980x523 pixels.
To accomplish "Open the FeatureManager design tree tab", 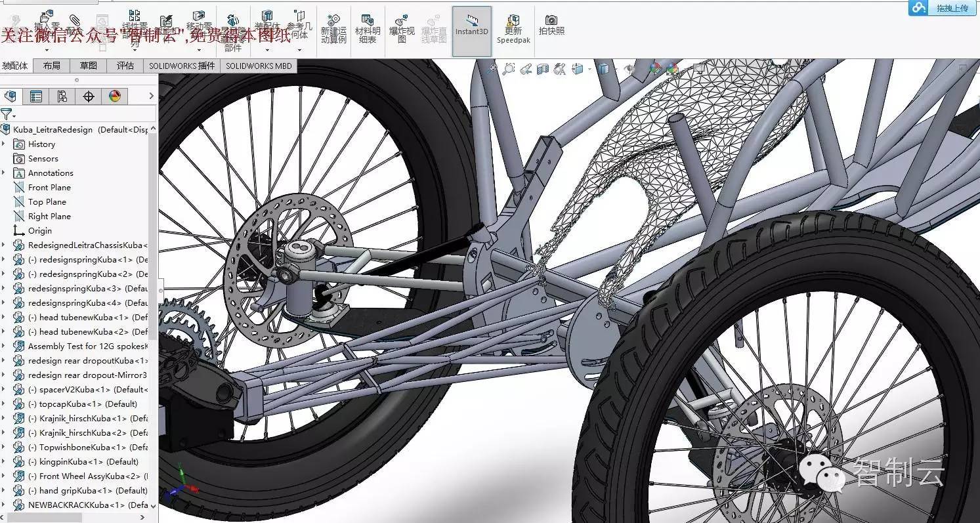I will click(10, 96).
